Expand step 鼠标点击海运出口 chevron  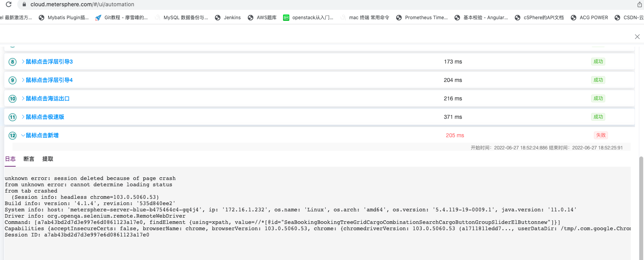23,98
